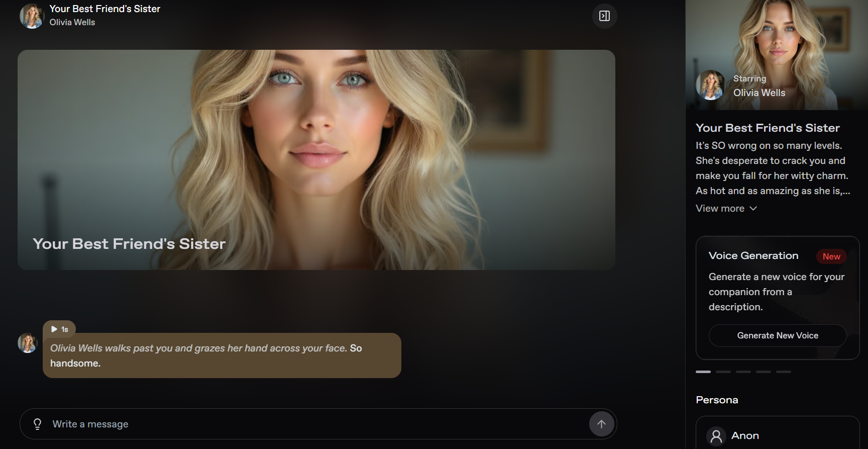
Task: Select the second carousel indicator dot
Action: pyautogui.click(x=723, y=372)
